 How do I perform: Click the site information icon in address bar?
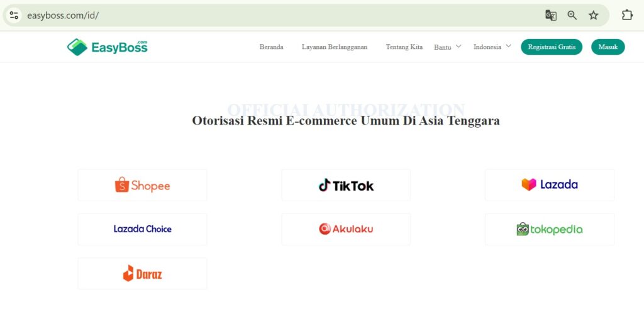pyautogui.click(x=14, y=16)
